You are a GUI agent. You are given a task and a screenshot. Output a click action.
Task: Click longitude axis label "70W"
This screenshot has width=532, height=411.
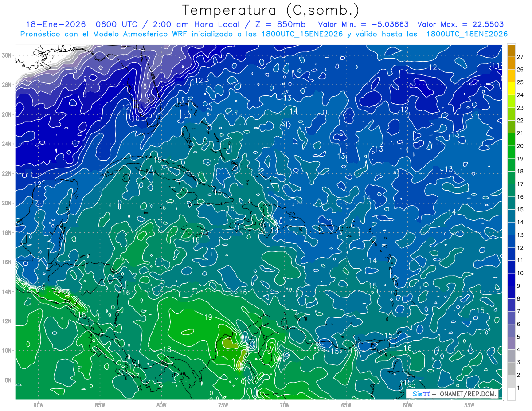285,405
